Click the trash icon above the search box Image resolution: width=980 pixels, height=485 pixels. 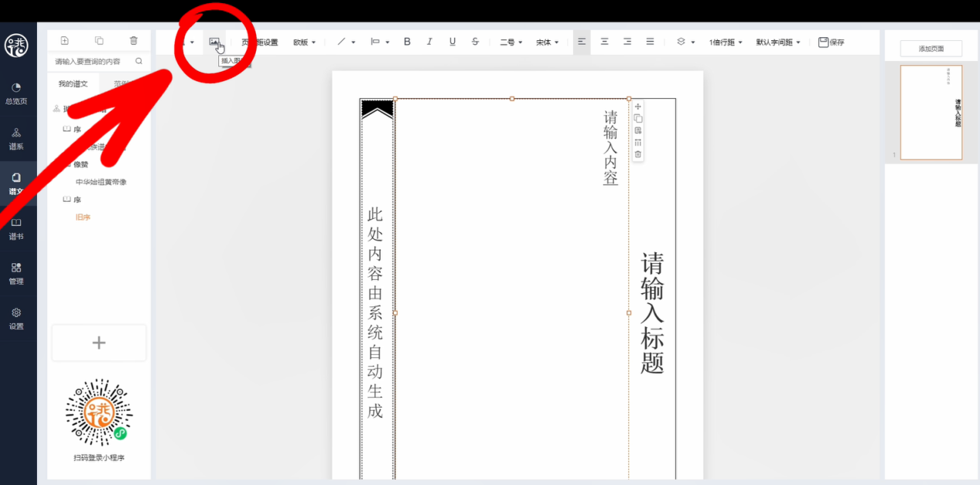pos(134,41)
